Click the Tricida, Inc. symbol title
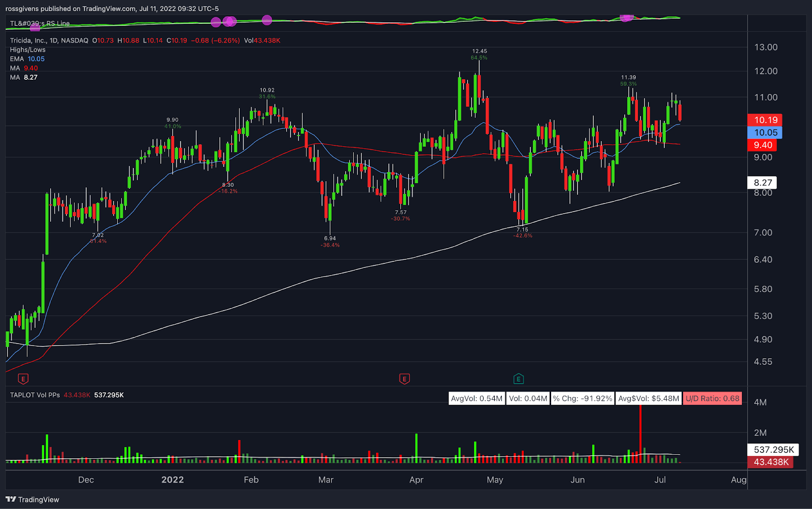The width and height of the screenshot is (812, 509). 28,41
